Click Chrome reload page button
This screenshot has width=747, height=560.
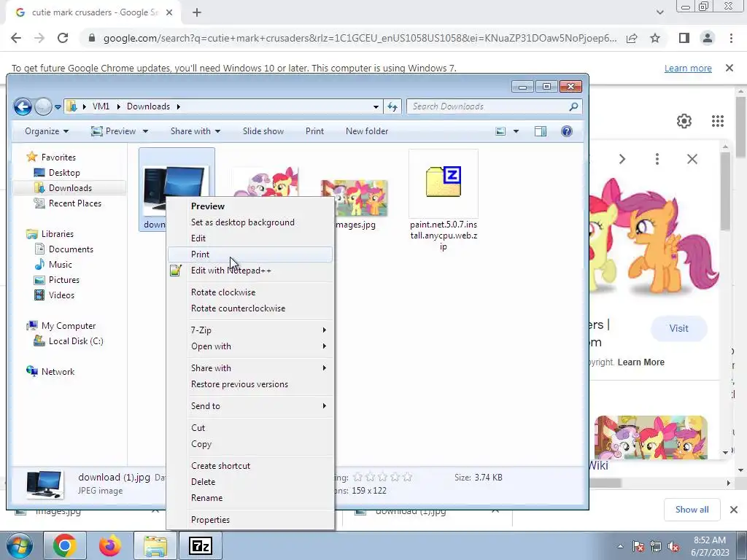63,38
